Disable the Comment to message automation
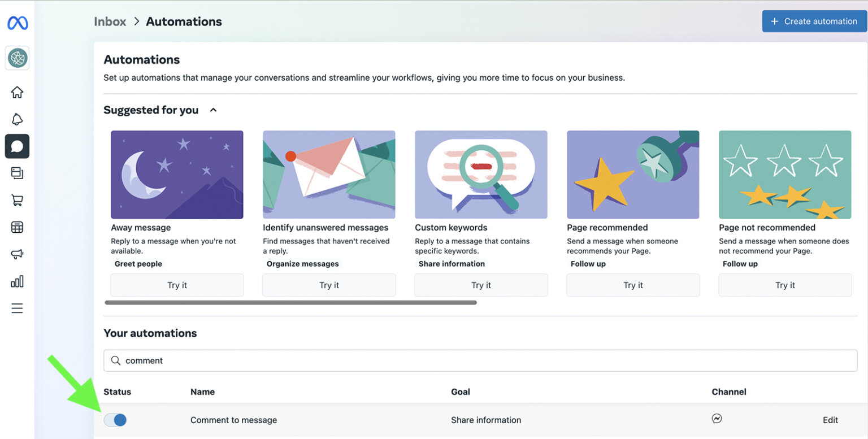Viewport: 868px width, 439px height. (x=115, y=420)
